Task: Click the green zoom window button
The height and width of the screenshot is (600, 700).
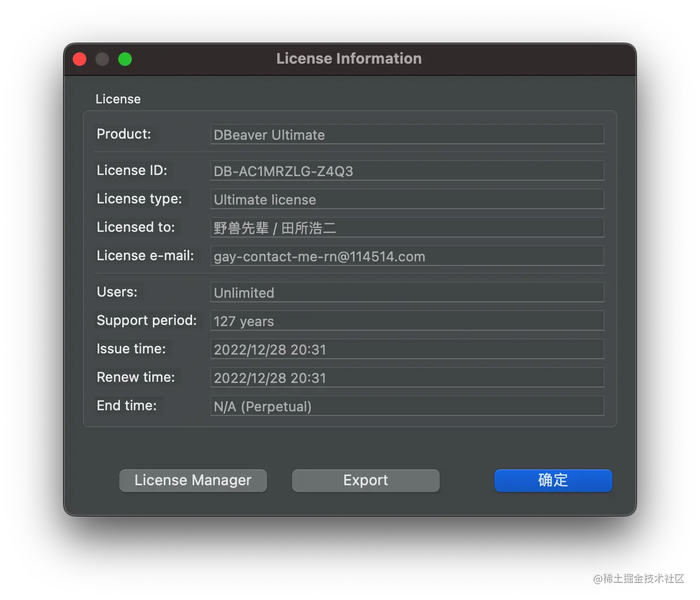Action: point(125,59)
